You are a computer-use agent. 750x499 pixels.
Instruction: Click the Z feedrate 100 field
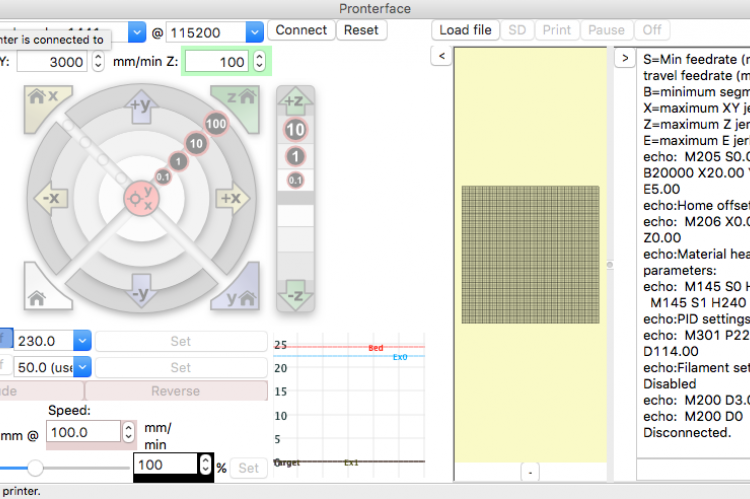(218, 62)
